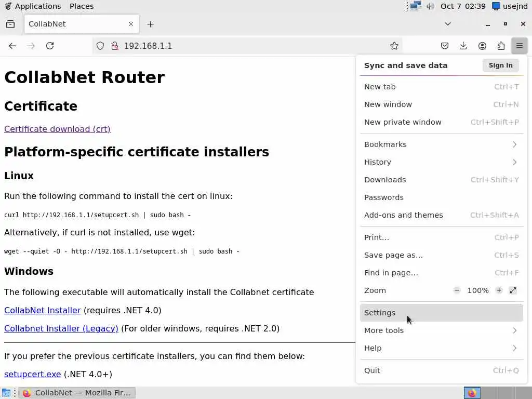Switch to the CollabNet tab
Screen dimensions: 532x399
[x=82, y=24]
